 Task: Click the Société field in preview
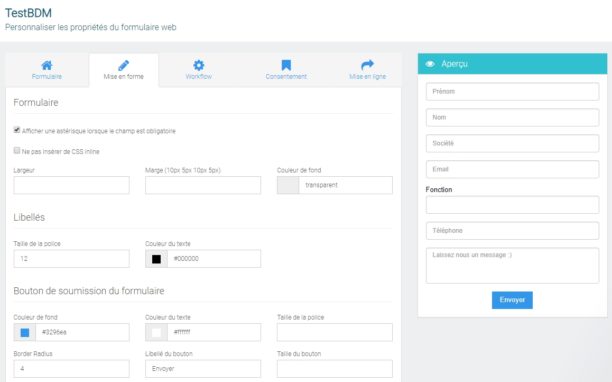[512, 143]
